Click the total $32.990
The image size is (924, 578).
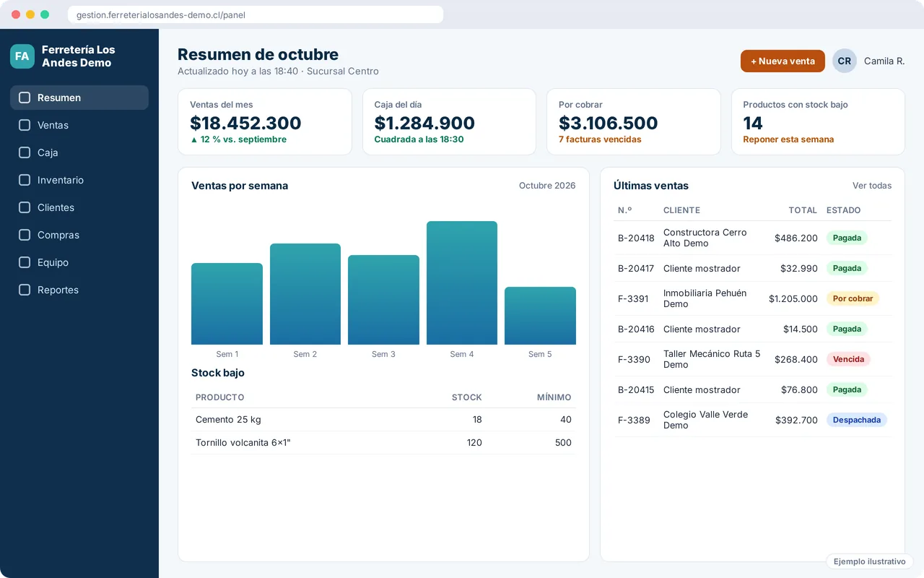click(x=799, y=268)
